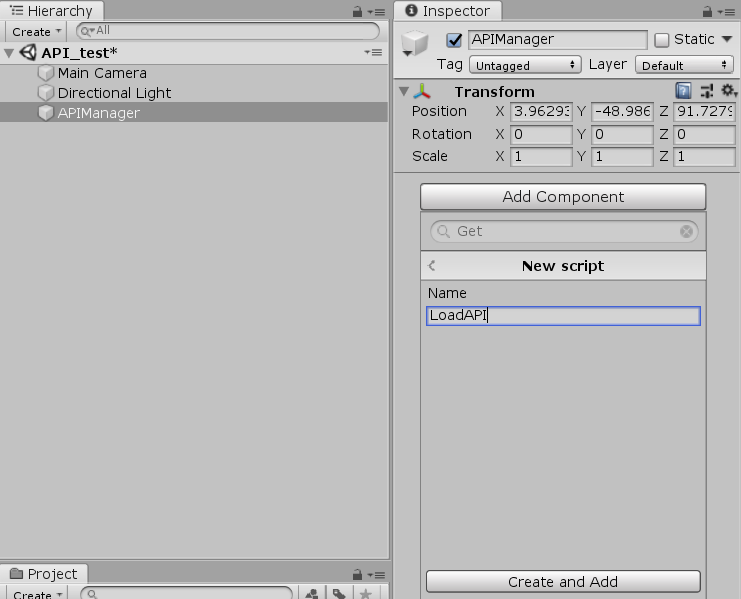
Task: Lock the Inspector panel
Action: (707, 11)
